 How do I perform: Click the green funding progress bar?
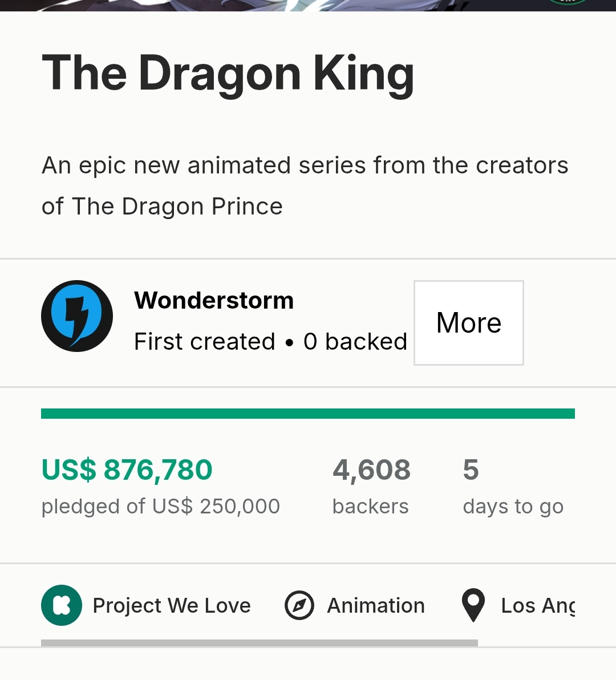[x=308, y=414]
